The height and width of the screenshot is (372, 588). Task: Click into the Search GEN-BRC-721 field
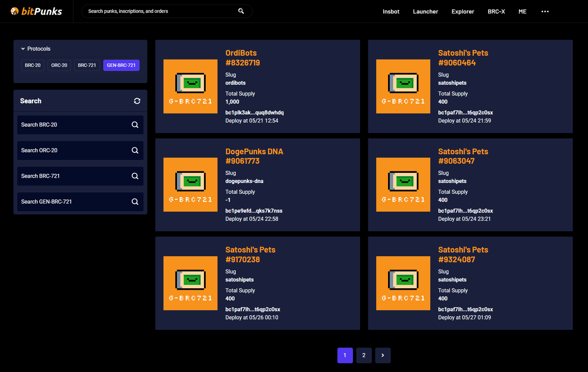[80, 202]
